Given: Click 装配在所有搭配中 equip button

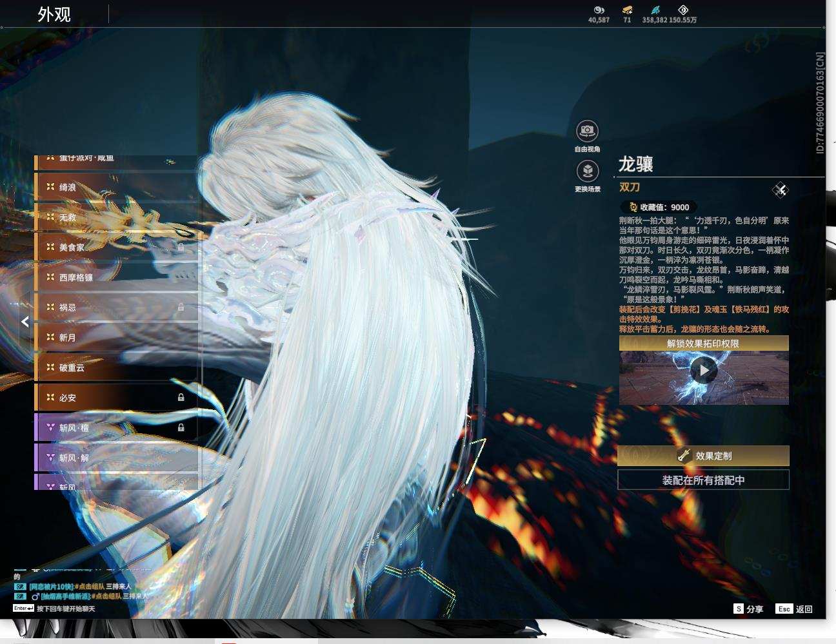Looking at the screenshot, I should pyautogui.click(x=704, y=480).
